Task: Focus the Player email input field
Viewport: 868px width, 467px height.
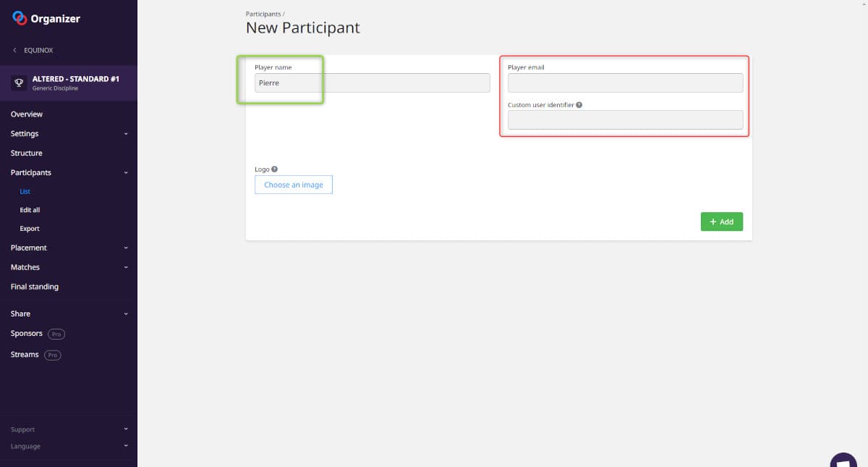Action: (625, 83)
